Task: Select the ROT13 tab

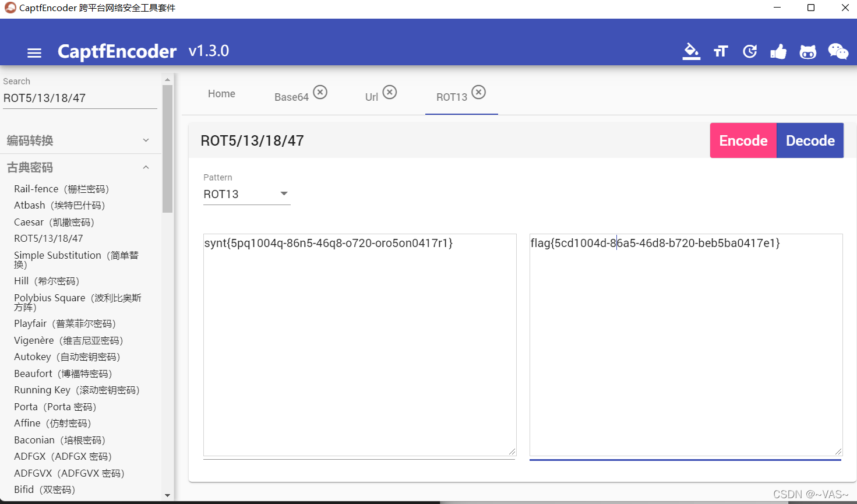Action: click(452, 97)
